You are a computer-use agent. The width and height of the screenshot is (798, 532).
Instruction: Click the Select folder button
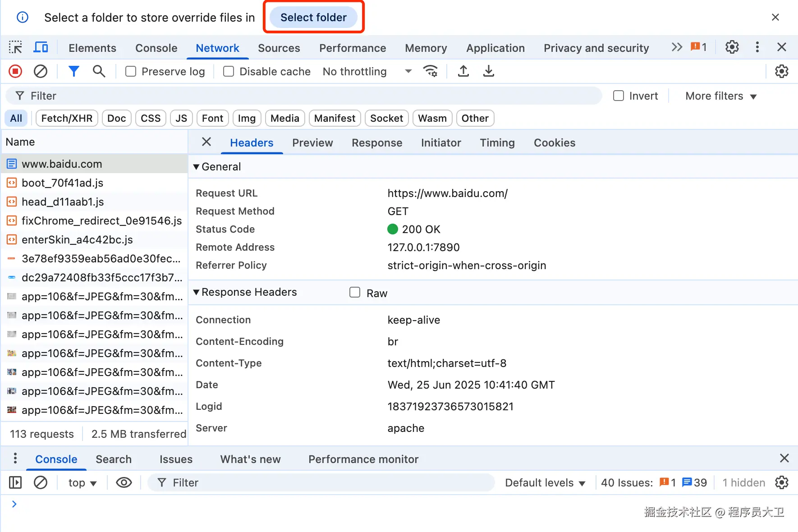pos(313,18)
